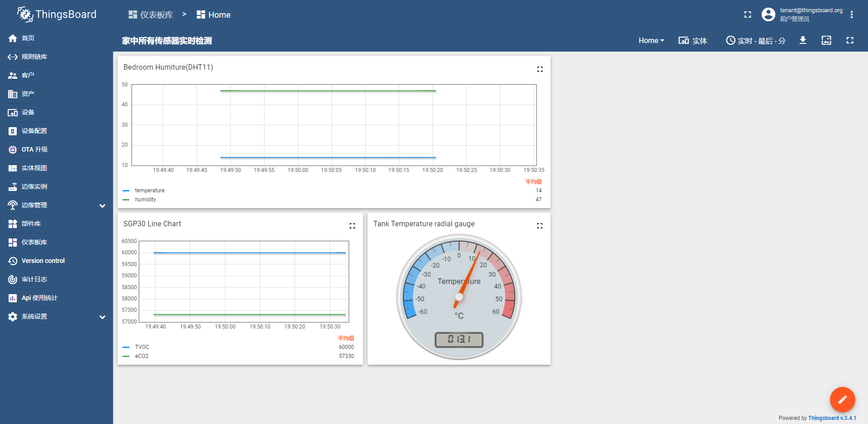Open the three-dot user menu
The width and height of the screenshot is (868, 424).
click(852, 14)
